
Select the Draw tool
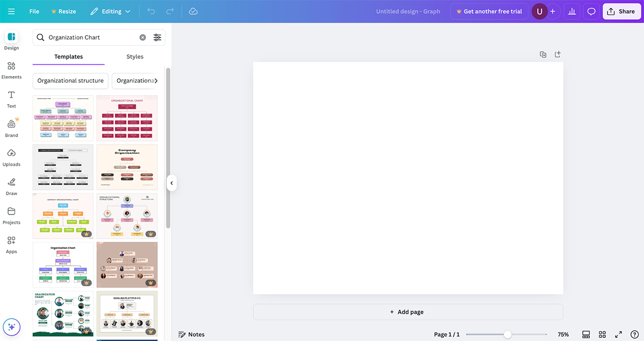coord(11,186)
